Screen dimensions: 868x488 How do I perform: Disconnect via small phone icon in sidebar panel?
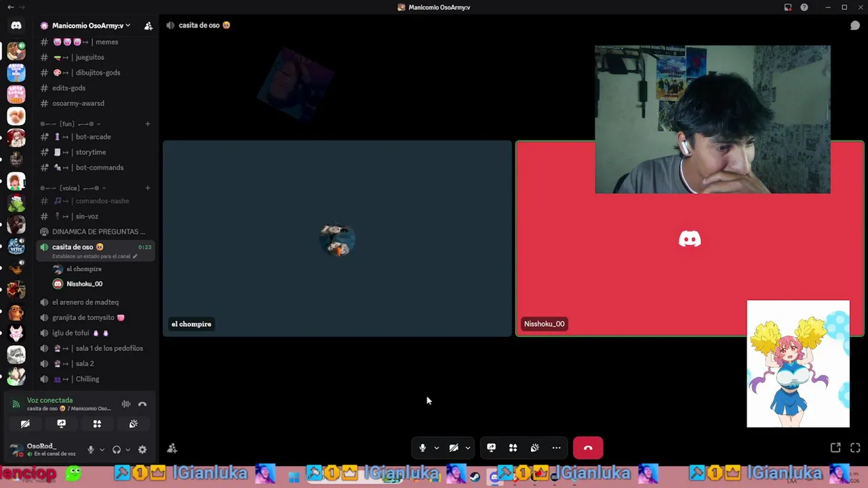(142, 404)
